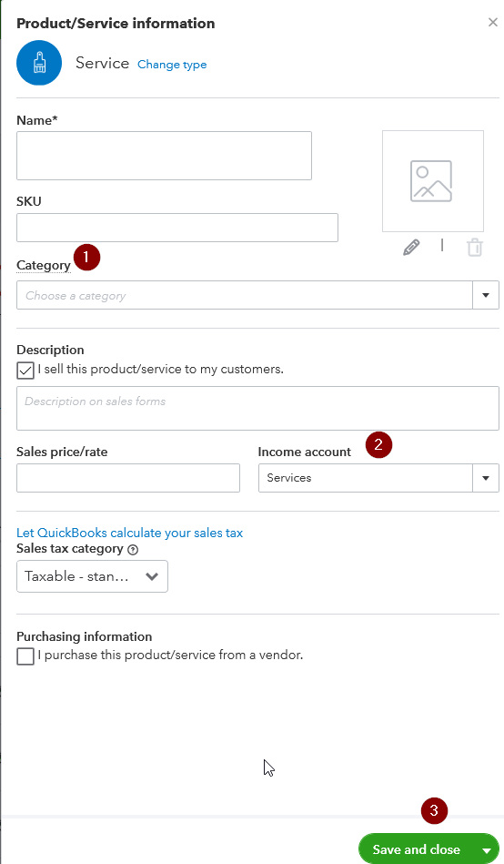Image resolution: width=504 pixels, height=864 pixels.
Task: Open the Sales tax category Taxable dropdown
Action: click(x=92, y=576)
